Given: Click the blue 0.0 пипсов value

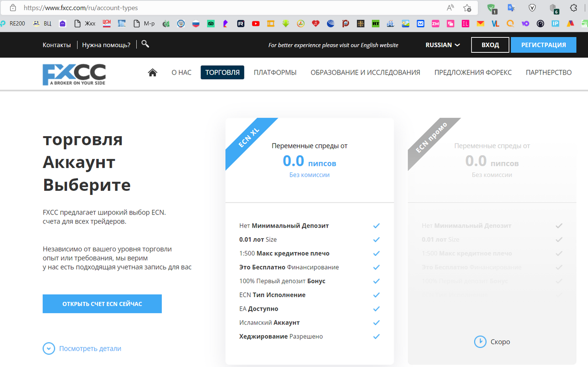Looking at the screenshot, I should point(309,161).
